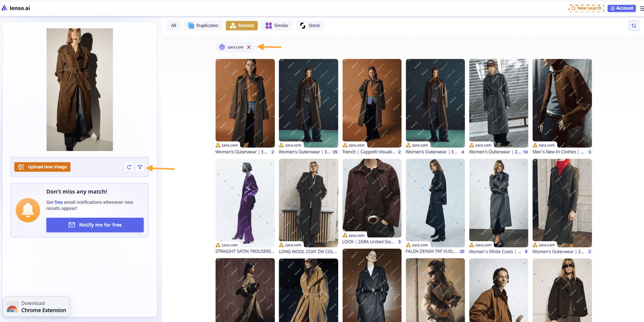
Task: Click the Notify me for free button
Action: point(95,225)
